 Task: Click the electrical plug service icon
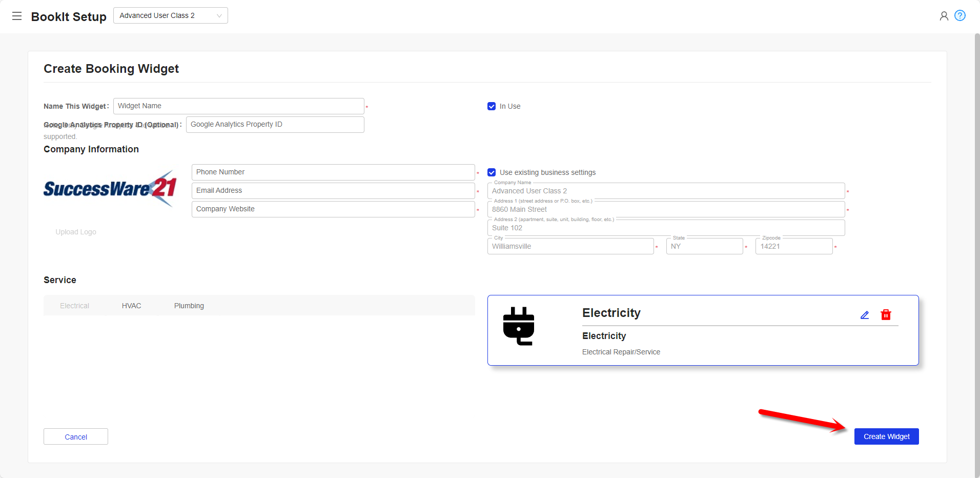[x=519, y=326]
